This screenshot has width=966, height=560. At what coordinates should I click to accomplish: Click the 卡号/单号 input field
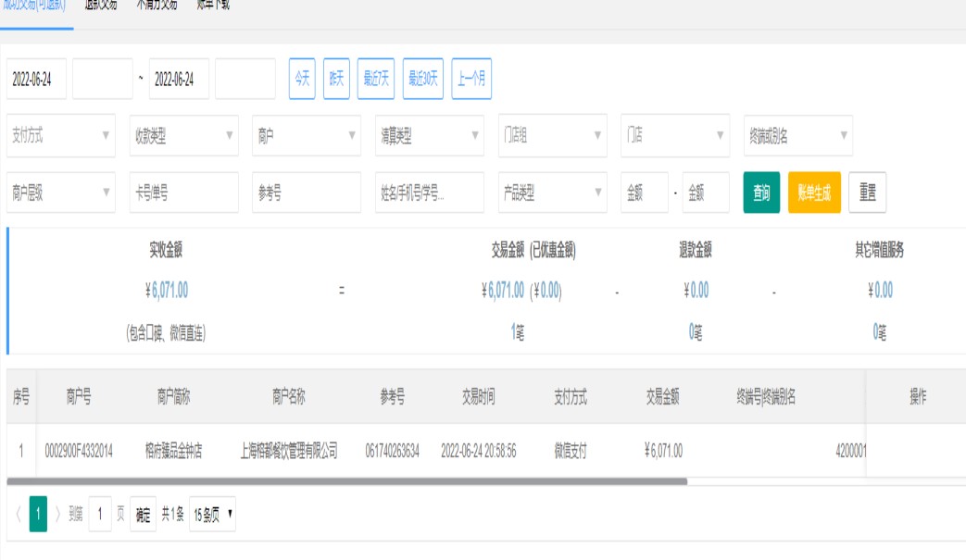[x=183, y=193]
